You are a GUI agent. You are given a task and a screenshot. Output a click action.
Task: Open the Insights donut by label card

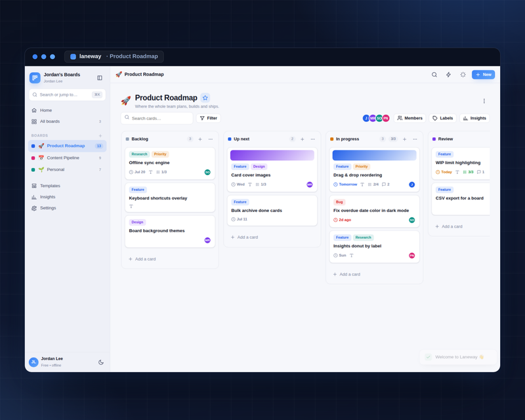374,247
